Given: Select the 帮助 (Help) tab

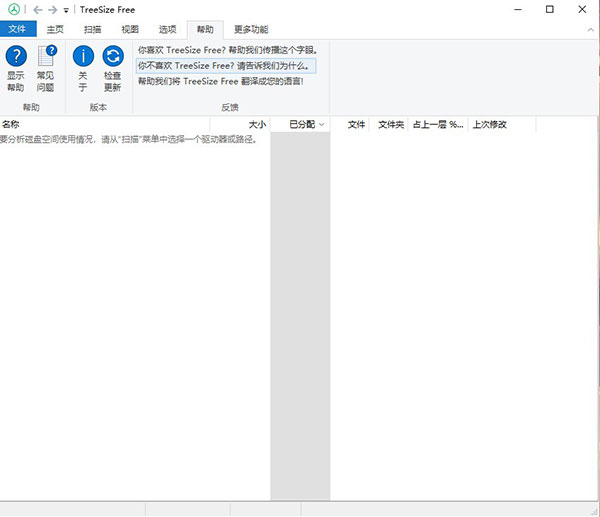Looking at the screenshot, I should 205,29.
